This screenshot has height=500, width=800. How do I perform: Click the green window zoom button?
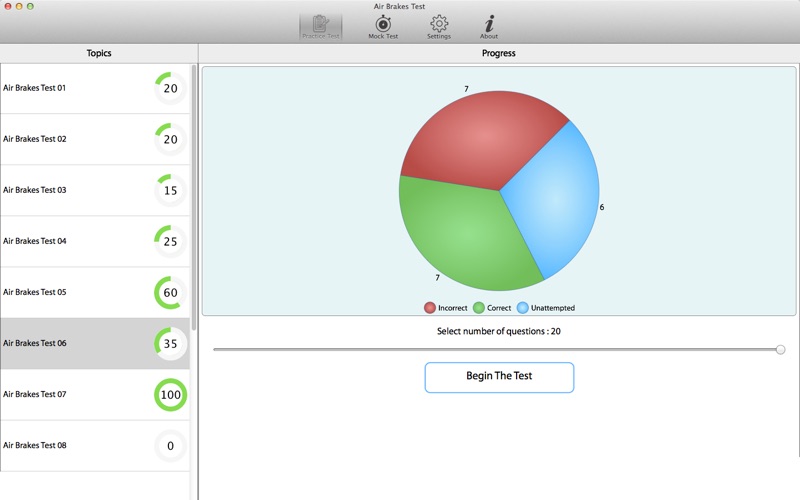point(31,6)
